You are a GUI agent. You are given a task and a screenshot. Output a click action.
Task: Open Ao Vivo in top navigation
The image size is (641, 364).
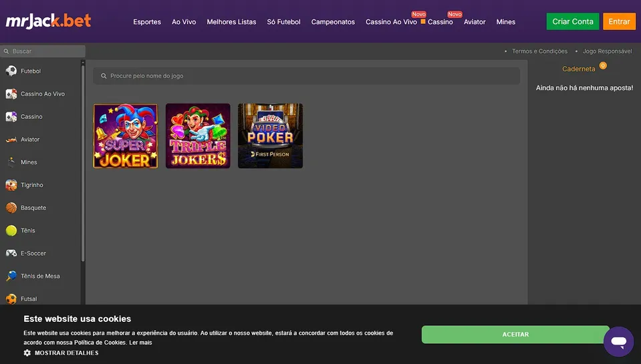(184, 21)
